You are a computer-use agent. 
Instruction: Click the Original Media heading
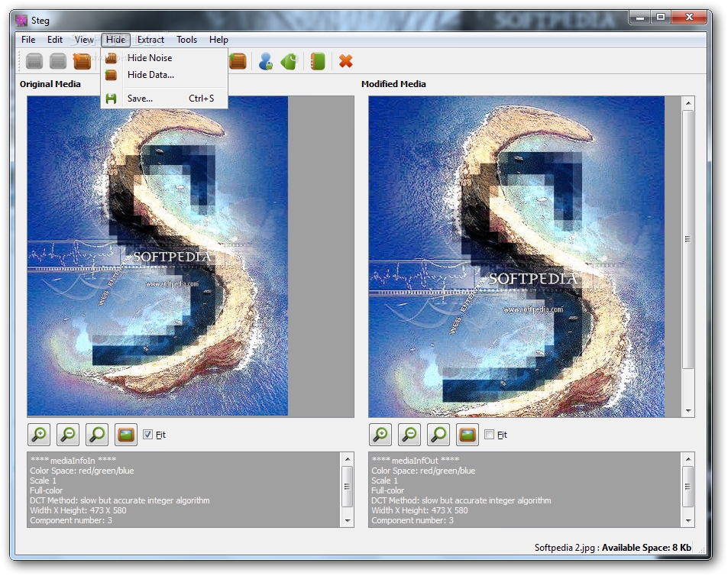50,84
